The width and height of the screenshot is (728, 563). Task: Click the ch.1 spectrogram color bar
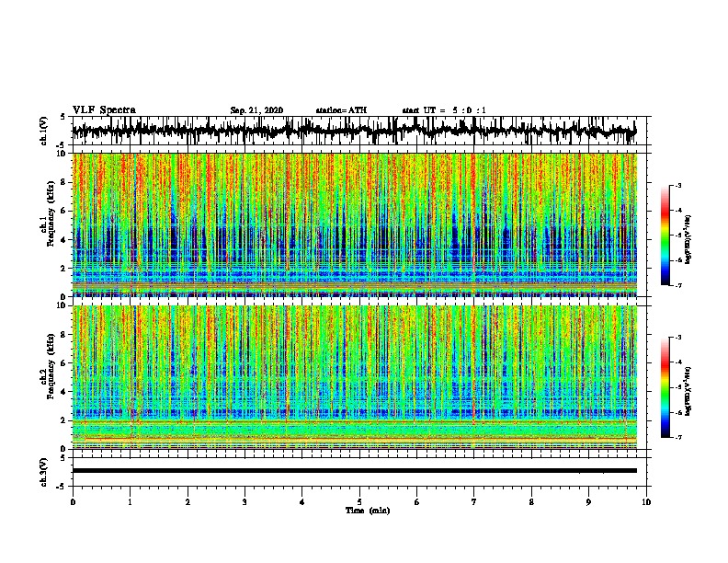(665, 236)
